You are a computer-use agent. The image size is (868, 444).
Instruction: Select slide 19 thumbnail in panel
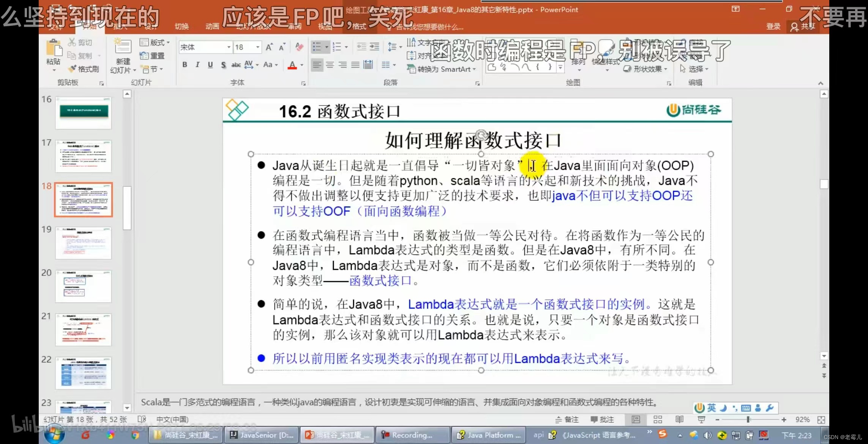84,243
